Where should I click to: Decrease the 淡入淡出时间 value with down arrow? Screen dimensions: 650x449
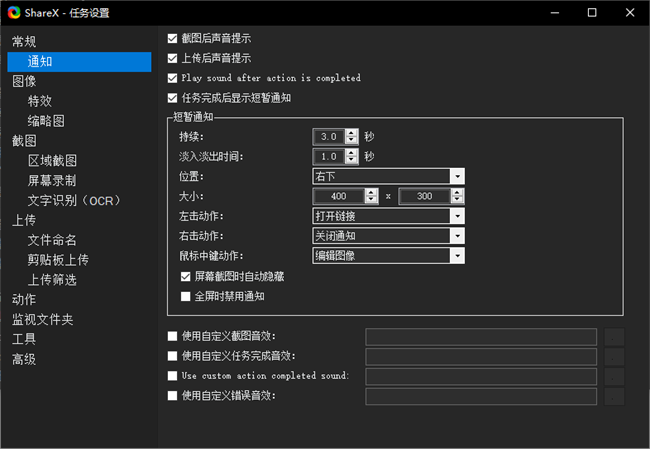[x=351, y=160]
